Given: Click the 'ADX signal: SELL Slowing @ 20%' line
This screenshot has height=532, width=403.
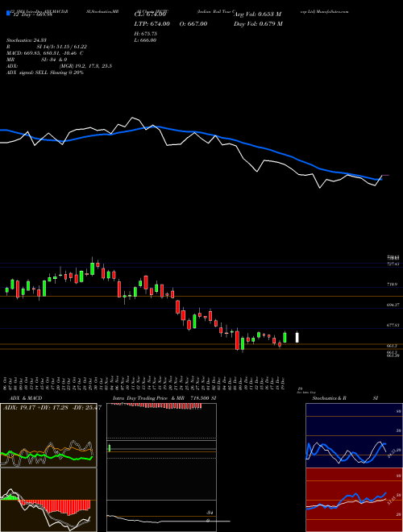Looking at the screenshot, I should coord(45,73).
